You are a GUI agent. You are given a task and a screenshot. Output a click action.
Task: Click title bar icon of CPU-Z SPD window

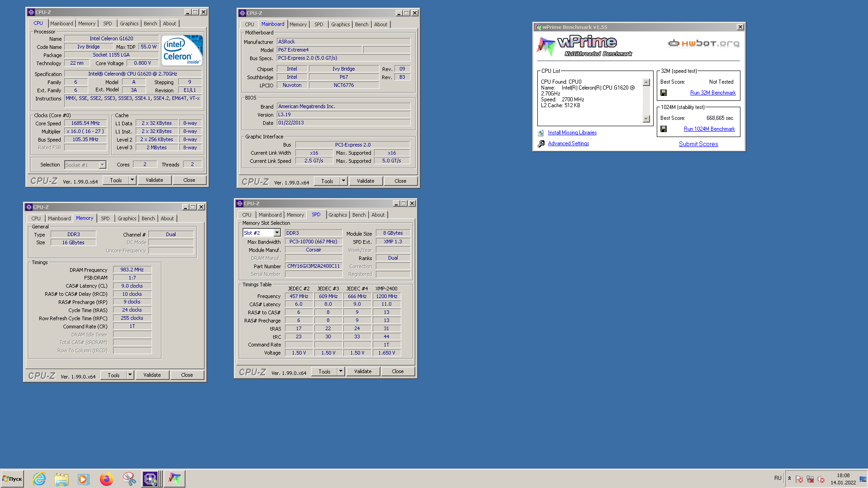pyautogui.click(x=240, y=204)
